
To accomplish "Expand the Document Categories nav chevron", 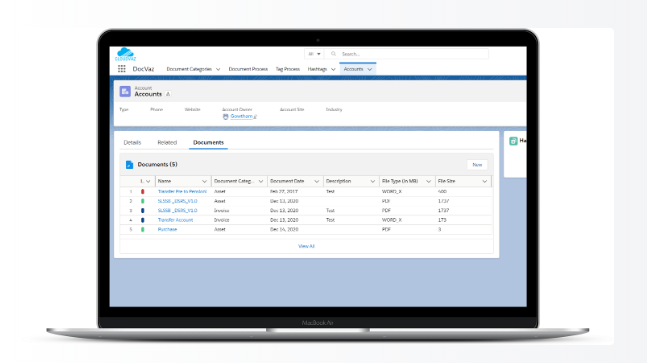I will (218, 69).
